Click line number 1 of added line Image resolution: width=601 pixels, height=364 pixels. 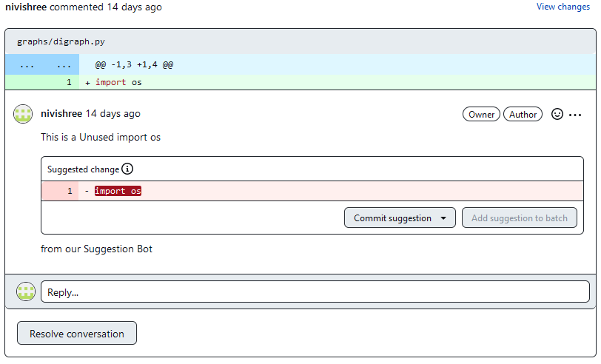point(69,82)
